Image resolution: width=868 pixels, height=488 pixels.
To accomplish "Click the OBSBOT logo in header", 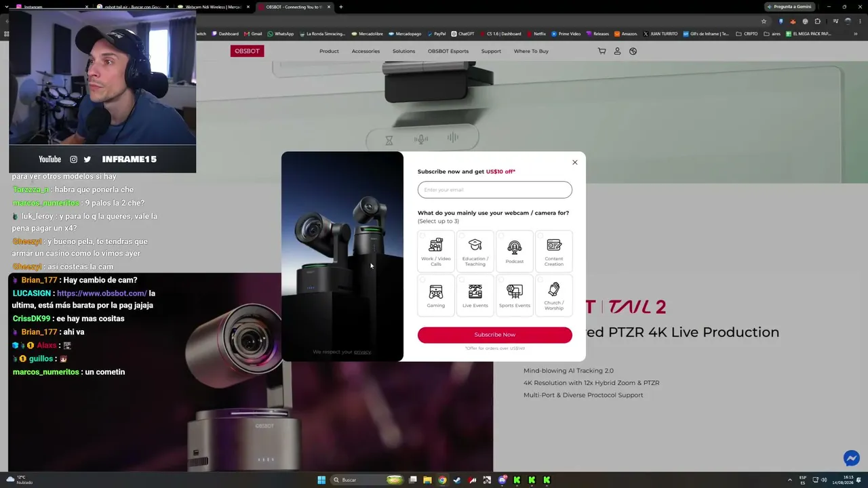I will [x=247, y=51].
